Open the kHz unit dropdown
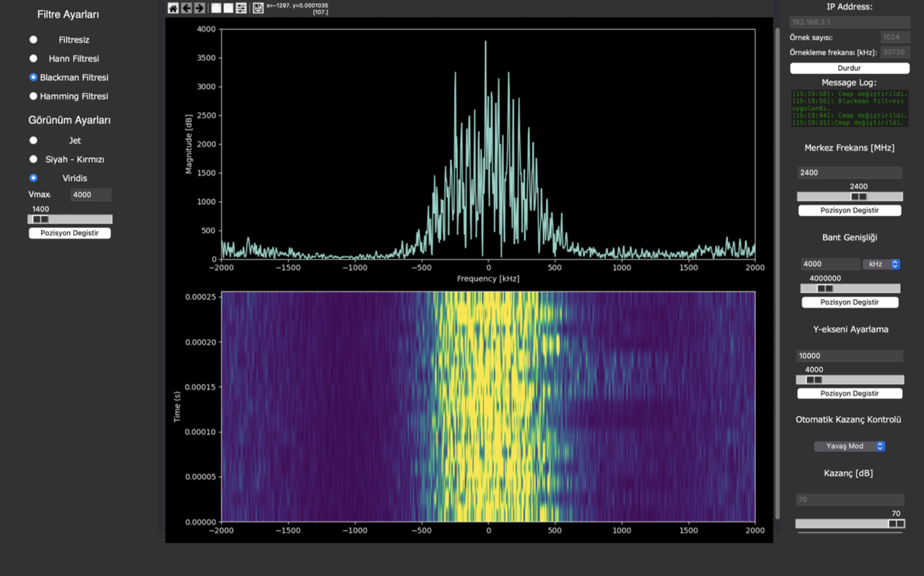Screen dimensions: 924x576 click(x=881, y=264)
